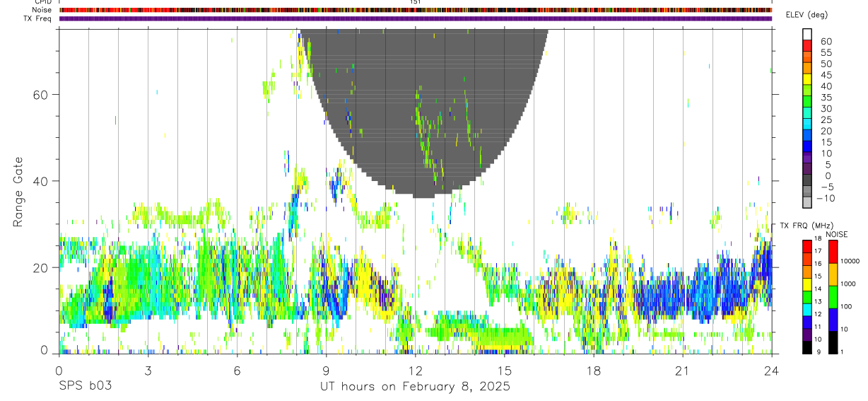
Task: Select the 'SPS b03' radar beam label
Action: tap(85, 387)
